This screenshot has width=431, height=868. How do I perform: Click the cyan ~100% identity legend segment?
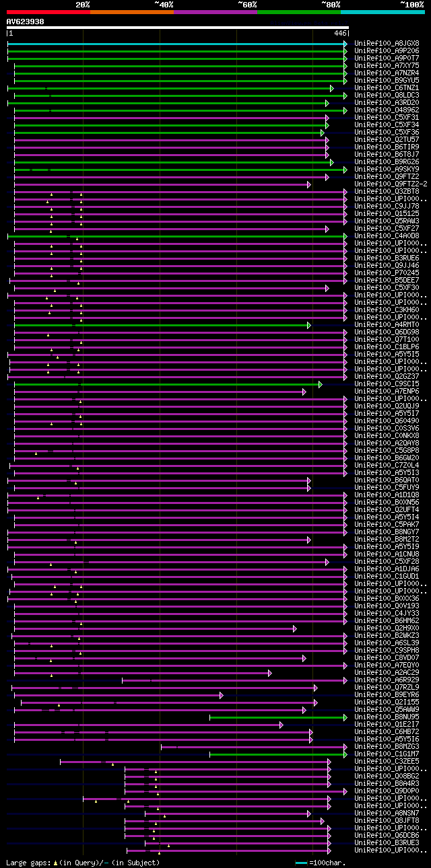coord(383,12)
